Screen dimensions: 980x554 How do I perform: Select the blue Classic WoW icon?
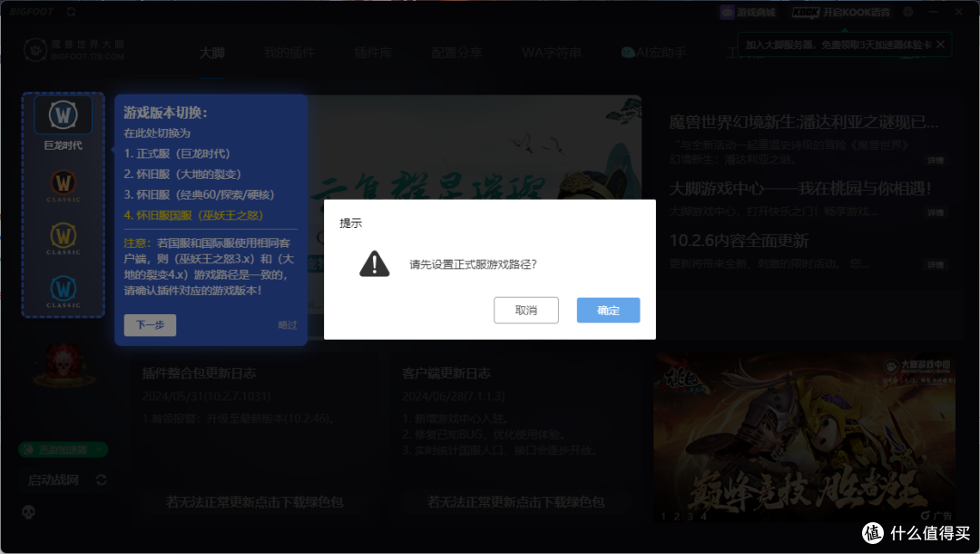[64, 292]
